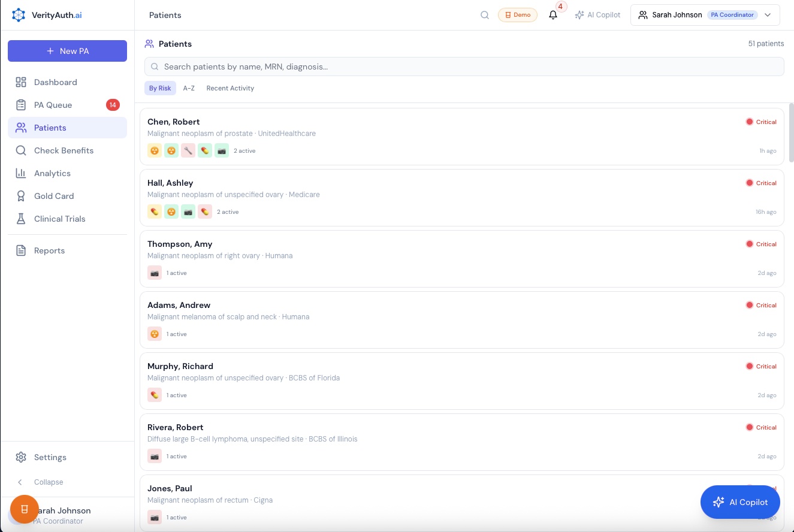This screenshot has height=532, width=794.
Task: Open Gold Card from the sidebar
Action: [x=54, y=196]
